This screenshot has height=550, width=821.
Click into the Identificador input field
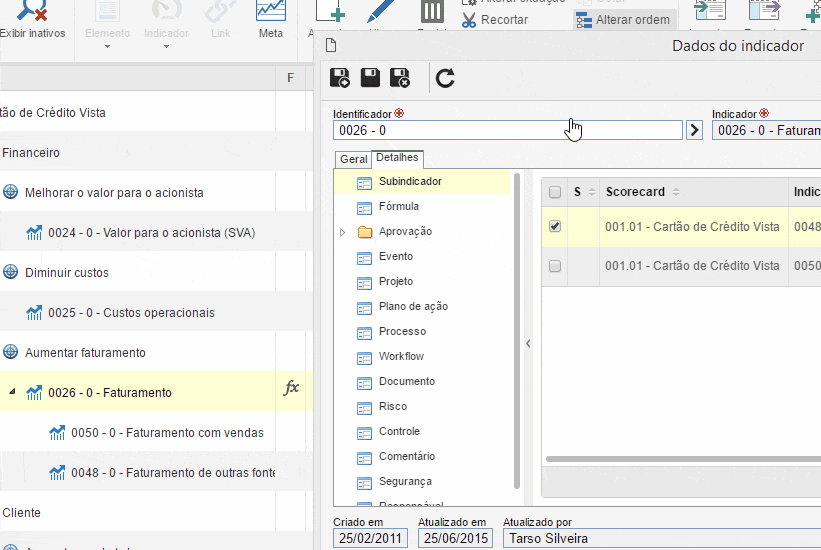(x=507, y=130)
